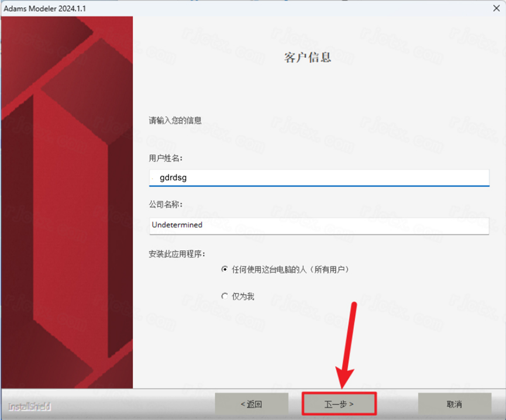
Task: Click the 用户姓名 input field containing gdrdsg
Action: click(319, 178)
